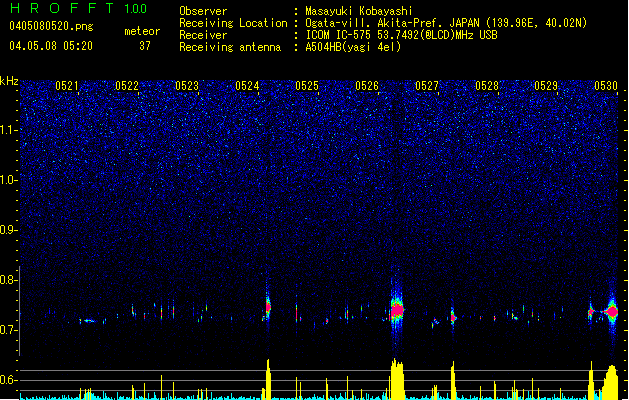Click the 0522 time marker
629x400 pixels.
pyautogui.click(x=127, y=86)
